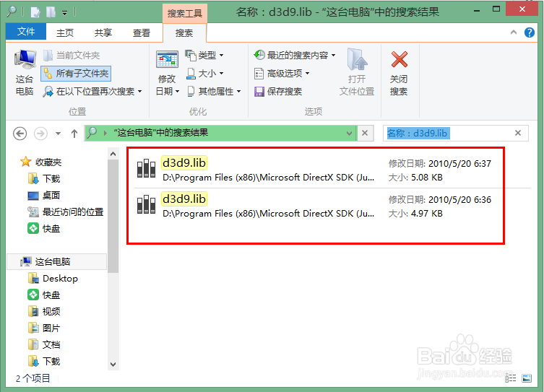Open Search again in dropdown
This screenshot has height=392, width=544.
[92, 92]
